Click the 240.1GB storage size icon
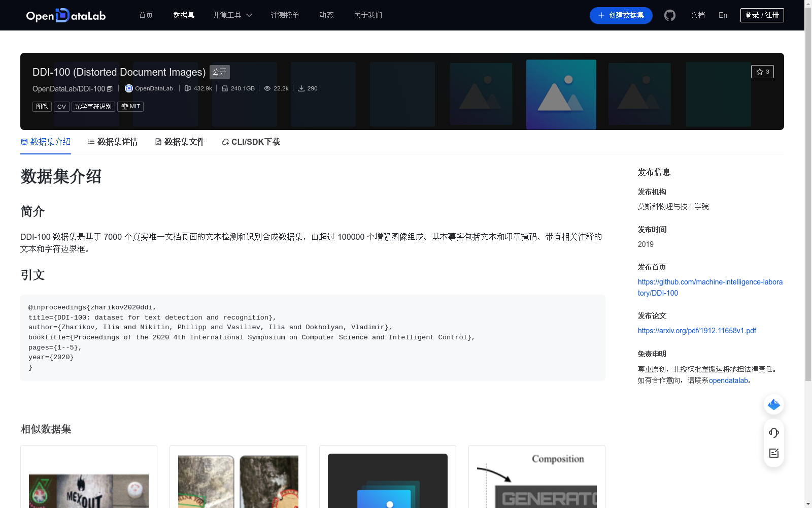 225,88
